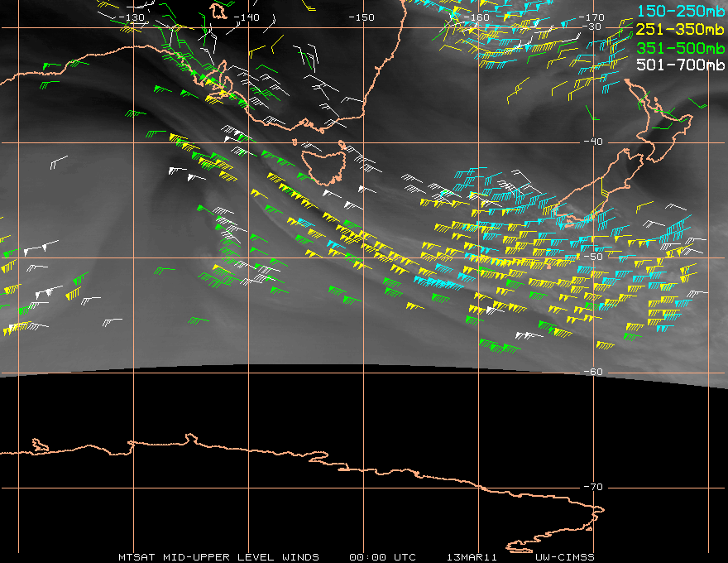Click the -130 longitude label
The image size is (728, 563).
click(132, 17)
